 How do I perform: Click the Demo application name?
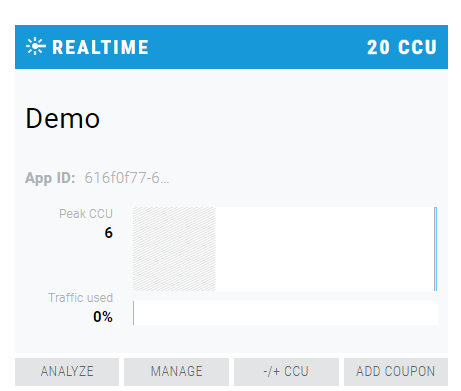63,118
